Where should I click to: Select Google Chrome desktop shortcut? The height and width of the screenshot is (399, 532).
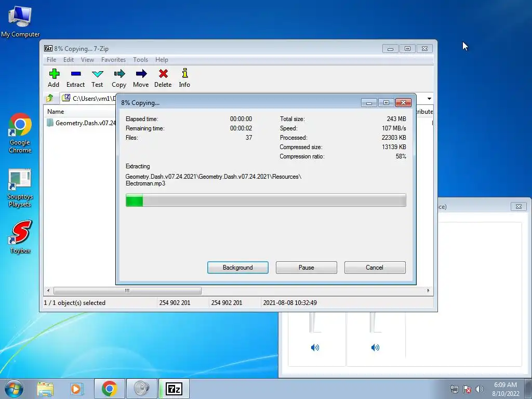click(x=20, y=134)
